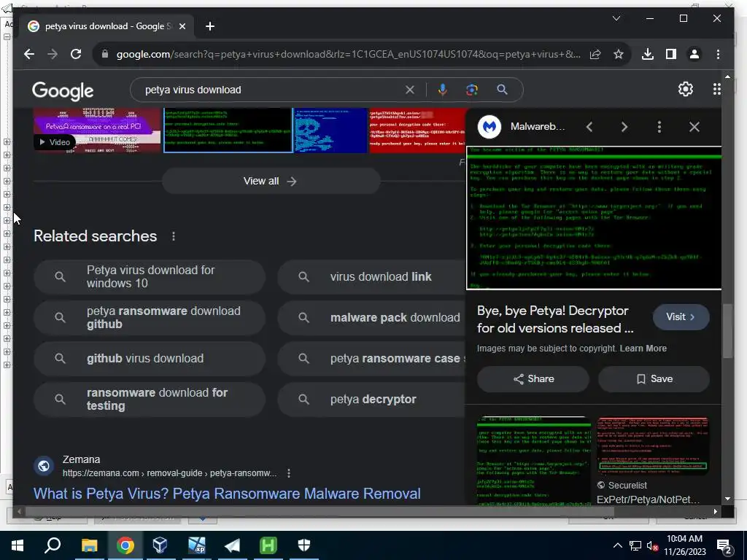The height and width of the screenshot is (560, 747).
Task: Open File Explorer from taskbar
Action: 89,545
